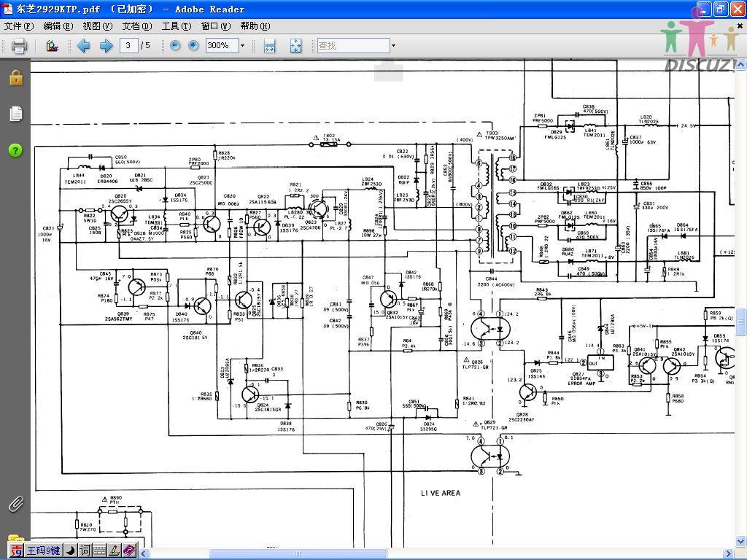747x560 pixels.
Task: Click the pencil icon in the IME bar
Action: (114, 551)
